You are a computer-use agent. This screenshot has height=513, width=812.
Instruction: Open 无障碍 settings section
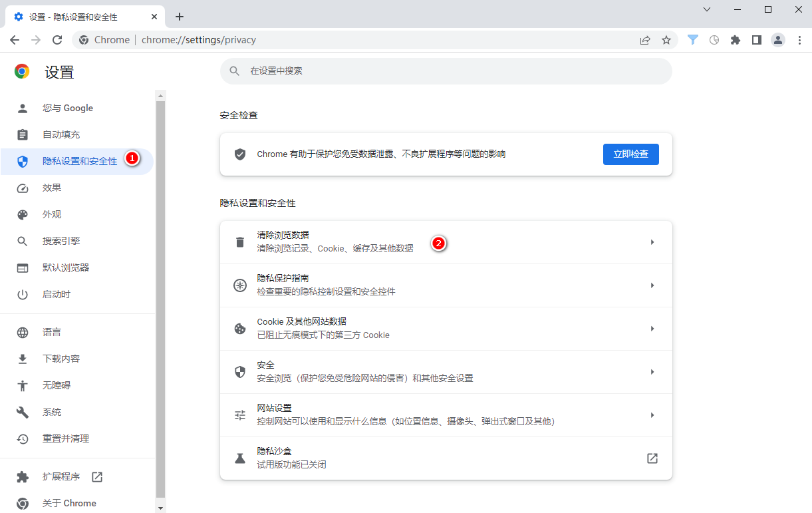coord(77,385)
